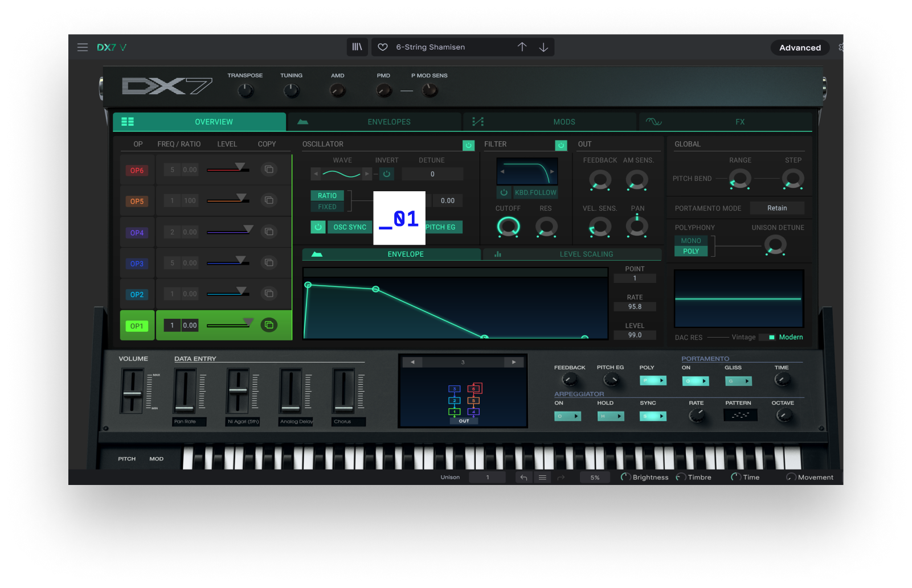Copy OP6 settings with copy icon
Image resolution: width=912 pixels, height=588 pixels.
(x=269, y=170)
